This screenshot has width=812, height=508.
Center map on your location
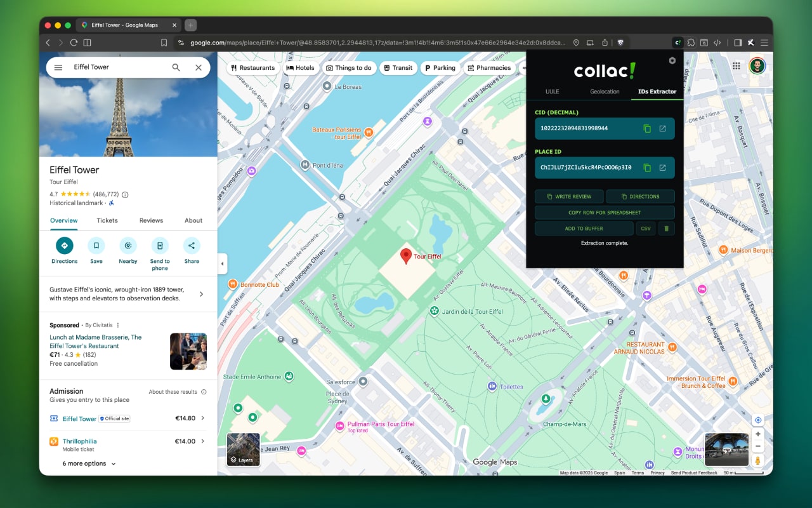(757, 420)
